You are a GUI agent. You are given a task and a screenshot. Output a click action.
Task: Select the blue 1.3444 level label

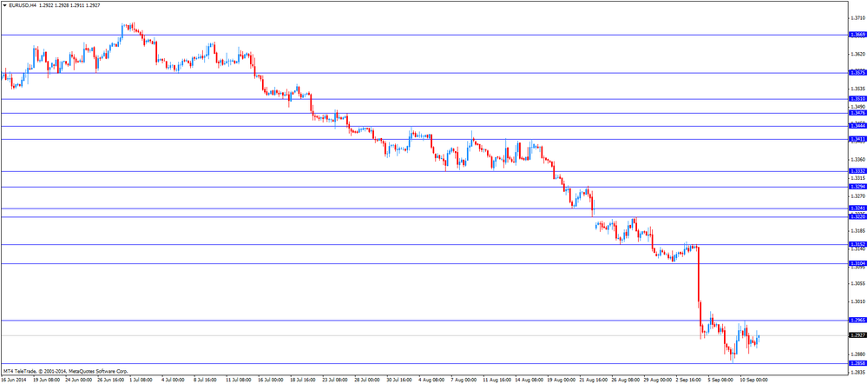858,126
